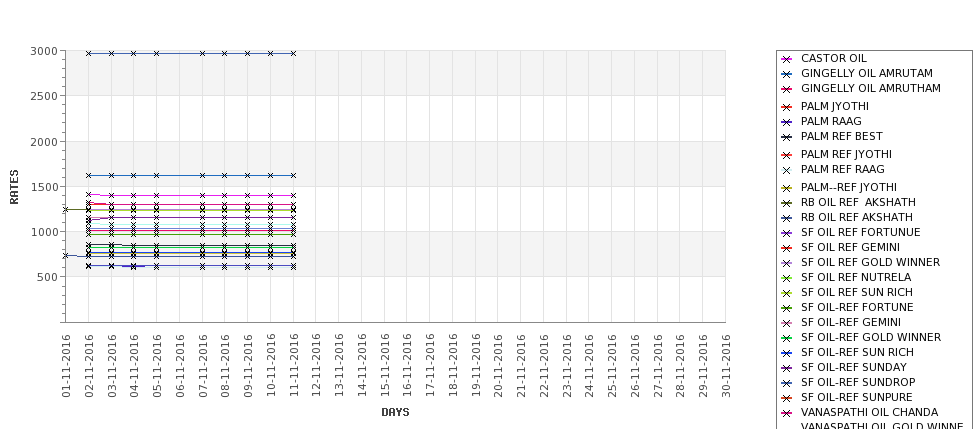Click the 1500 y-axis tick label
The height and width of the screenshot is (429, 975).
[x=44, y=187]
